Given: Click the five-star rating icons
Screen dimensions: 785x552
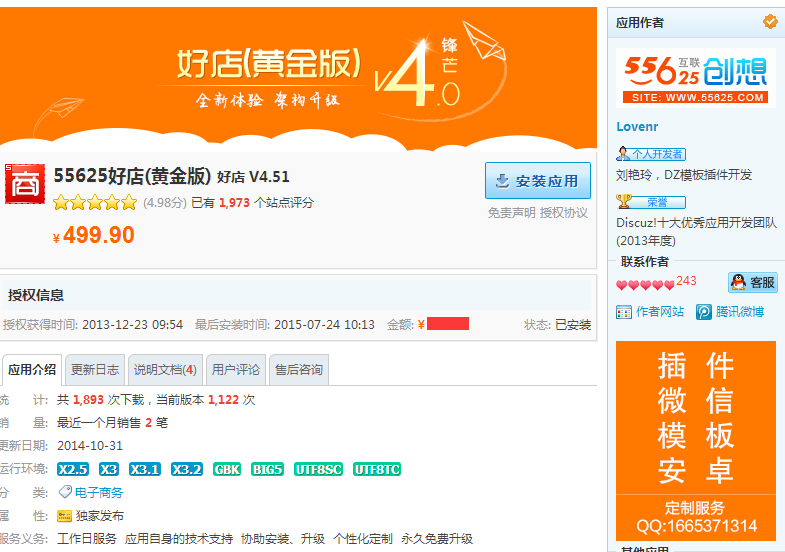Looking at the screenshot, I should coord(95,202).
